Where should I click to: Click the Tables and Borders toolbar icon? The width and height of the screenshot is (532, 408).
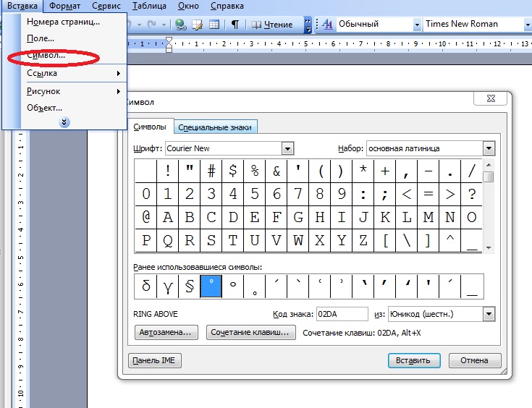coord(197,25)
